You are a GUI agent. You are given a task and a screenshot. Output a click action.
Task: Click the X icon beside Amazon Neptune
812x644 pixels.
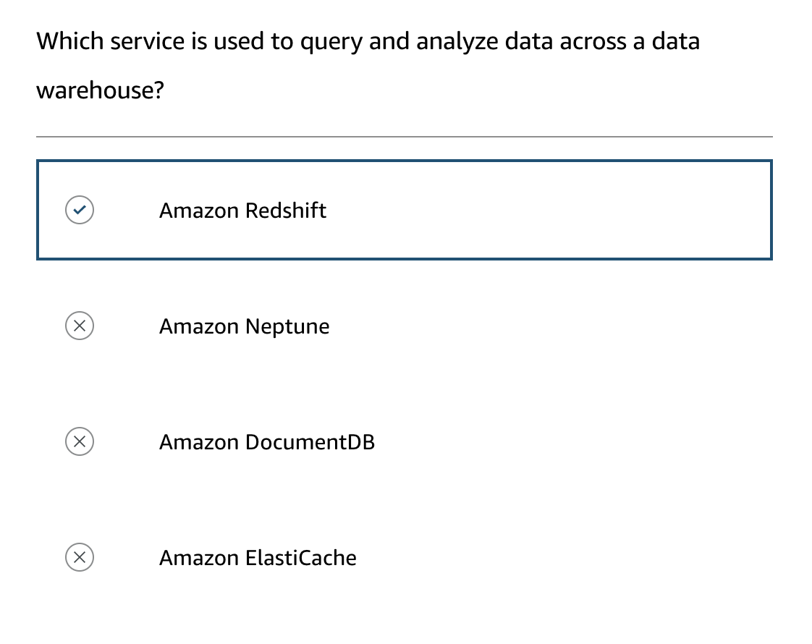[x=80, y=326]
